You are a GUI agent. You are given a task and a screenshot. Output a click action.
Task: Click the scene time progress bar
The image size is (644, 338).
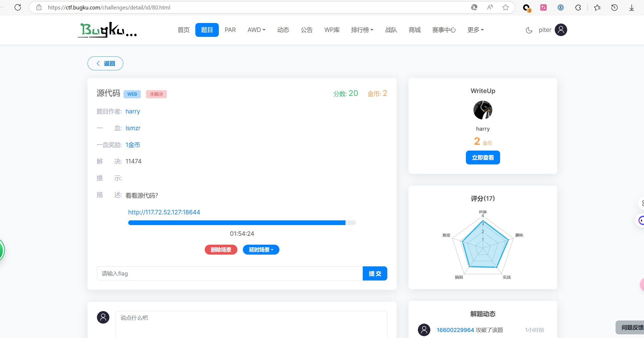(x=242, y=223)
